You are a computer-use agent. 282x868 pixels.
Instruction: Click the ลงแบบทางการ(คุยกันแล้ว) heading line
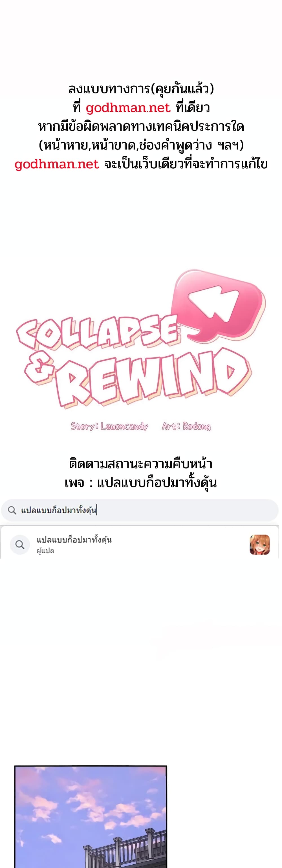(x=141, y=89)
